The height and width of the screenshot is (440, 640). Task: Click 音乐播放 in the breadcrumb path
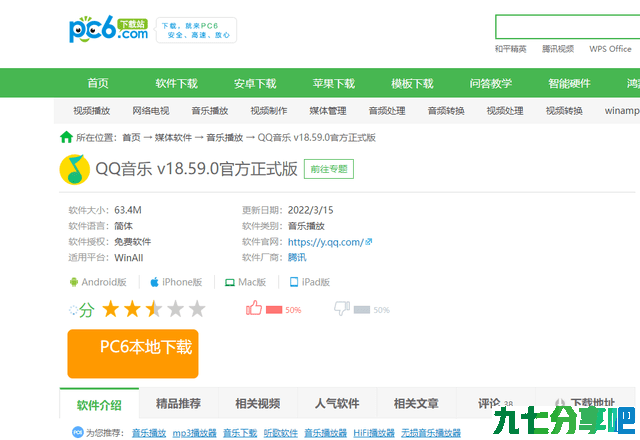tap(224, 138)
